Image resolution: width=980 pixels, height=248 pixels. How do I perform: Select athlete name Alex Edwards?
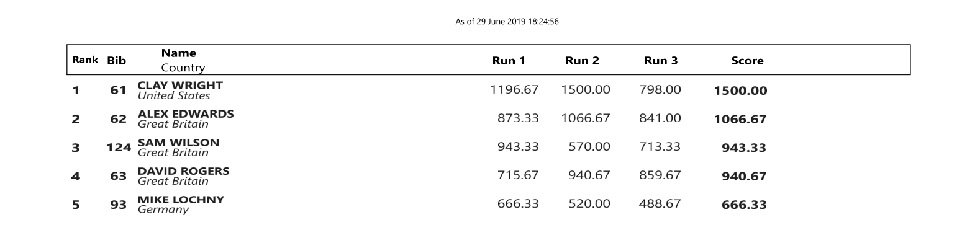(x=186, y=114)
